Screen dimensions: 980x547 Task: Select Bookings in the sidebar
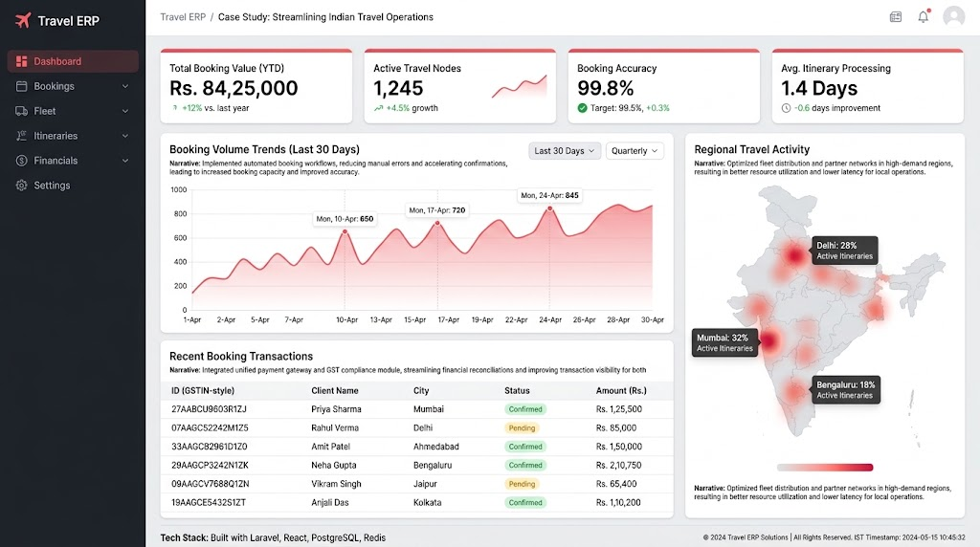click(73, 86)
